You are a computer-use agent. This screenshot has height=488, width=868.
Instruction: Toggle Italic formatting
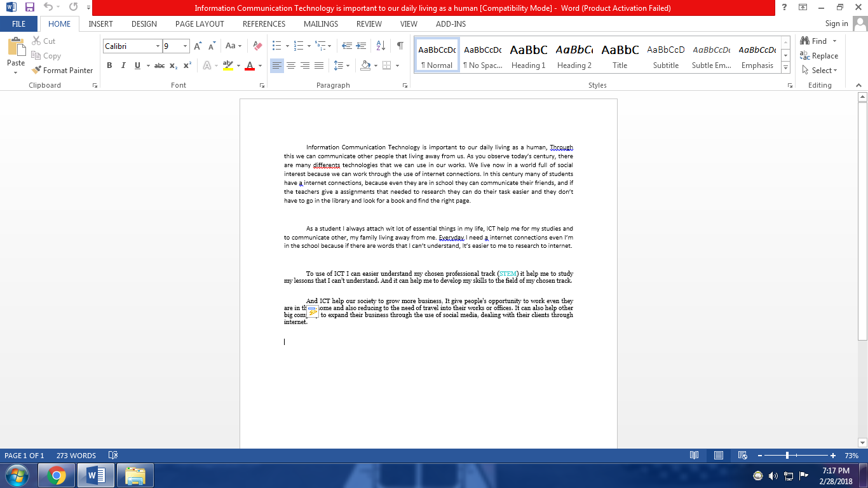pyautogui.click(x=123, y=65)
